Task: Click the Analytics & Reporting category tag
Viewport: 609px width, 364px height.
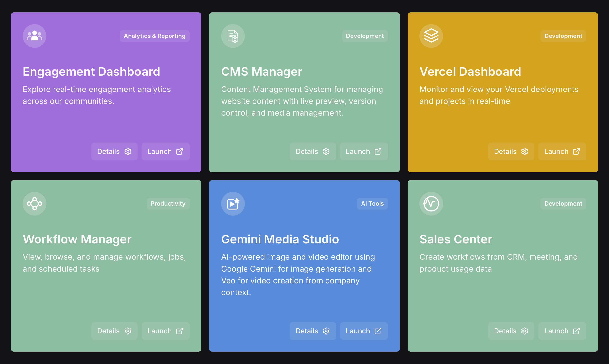Action: [x=154, y=36]
